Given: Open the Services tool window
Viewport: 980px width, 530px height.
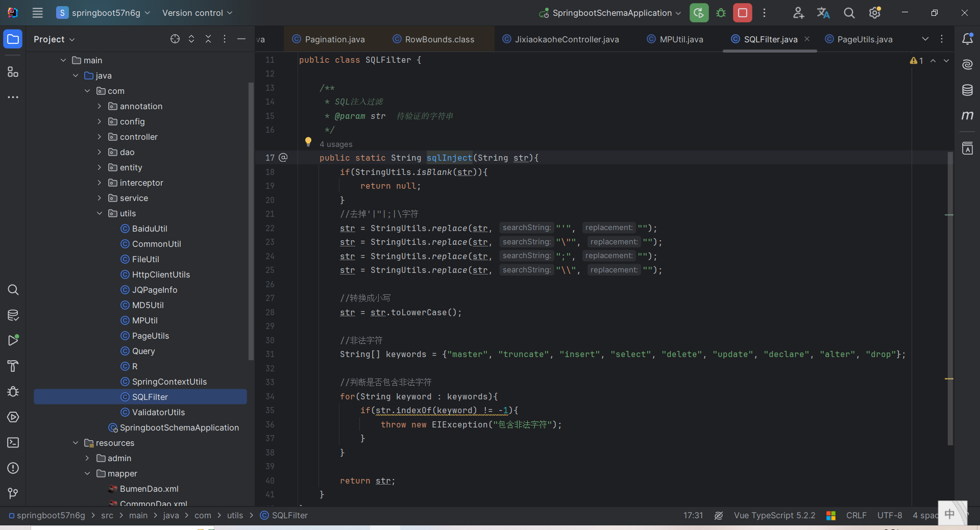Looking at the screenshot, I should coord(13,417).
